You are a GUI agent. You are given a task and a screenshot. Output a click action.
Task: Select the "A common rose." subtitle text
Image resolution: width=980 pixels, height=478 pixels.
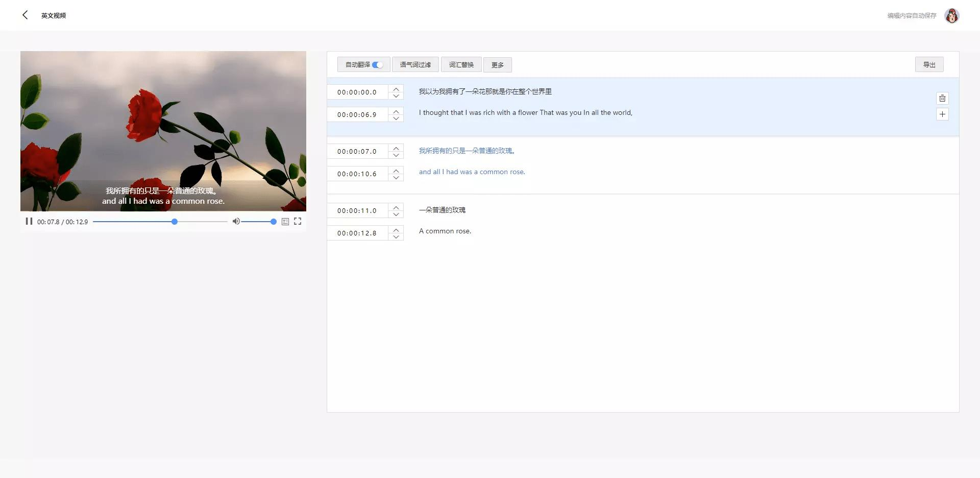[445, 231]
